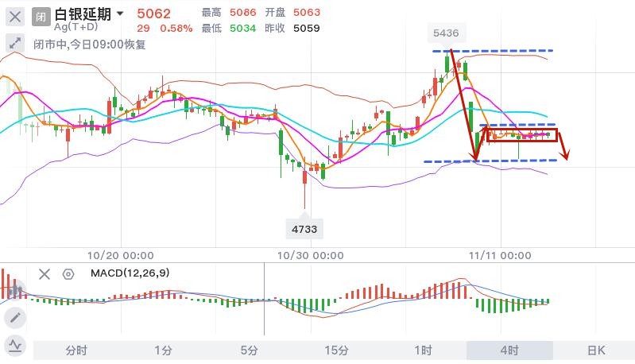The height and width of the screenshot is (364, 635).
Task: Click the 5436 high price label
Action: (x=446, y=33)
